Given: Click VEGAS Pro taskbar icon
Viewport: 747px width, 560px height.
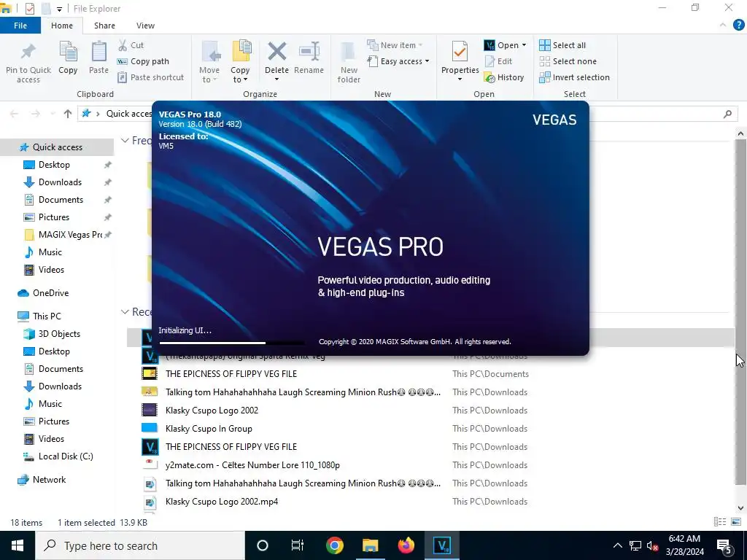Looking at the screenshot, I should 442,545.
